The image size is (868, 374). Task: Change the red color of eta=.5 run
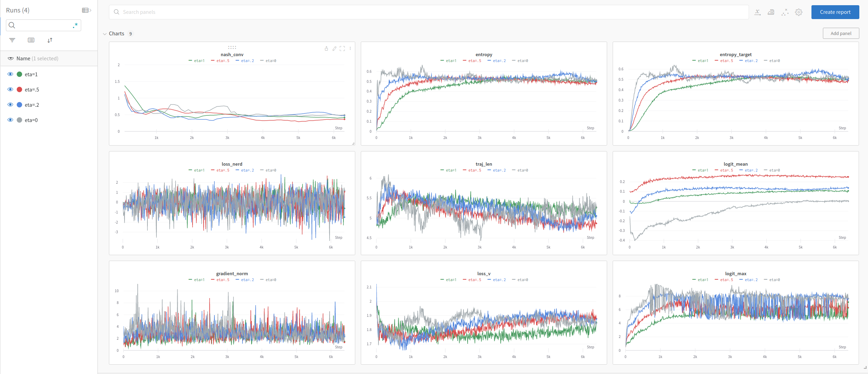19,89
